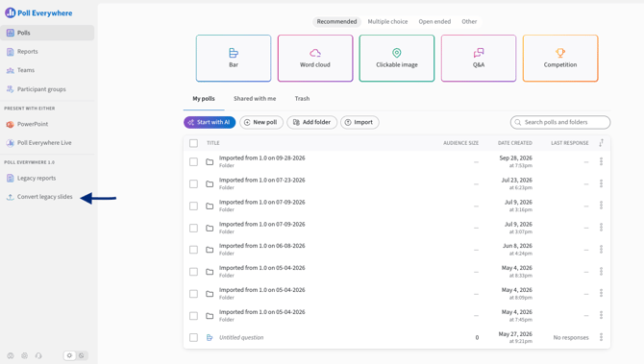
Task: Create a Word cloud poll
Action: coord(315,59)
